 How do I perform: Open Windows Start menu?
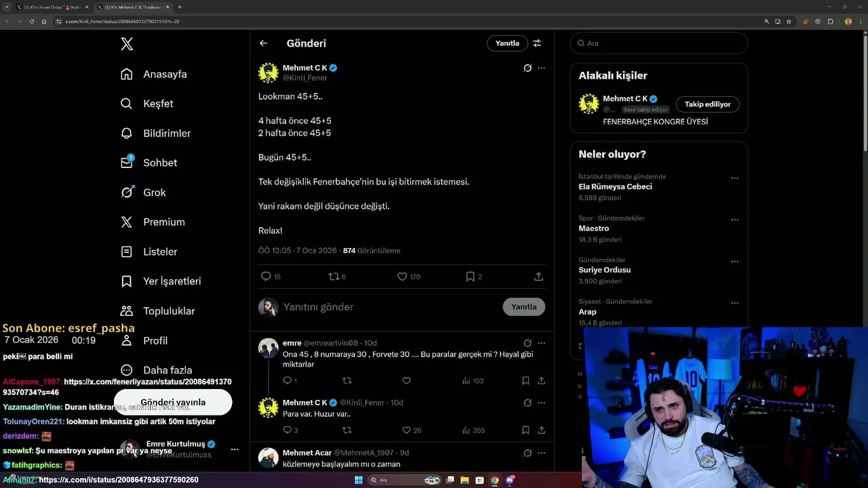click(x=359, y=480)
